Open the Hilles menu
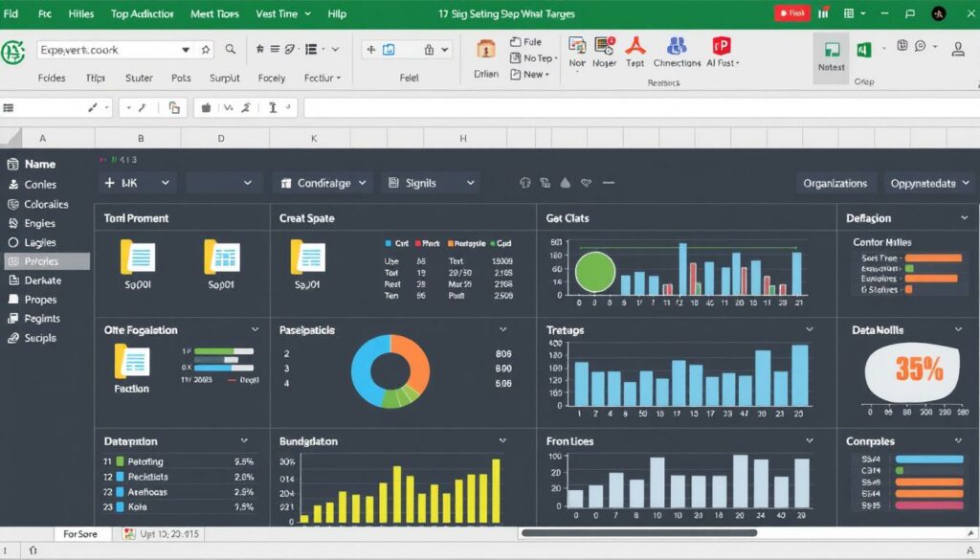 coord(80,13)
